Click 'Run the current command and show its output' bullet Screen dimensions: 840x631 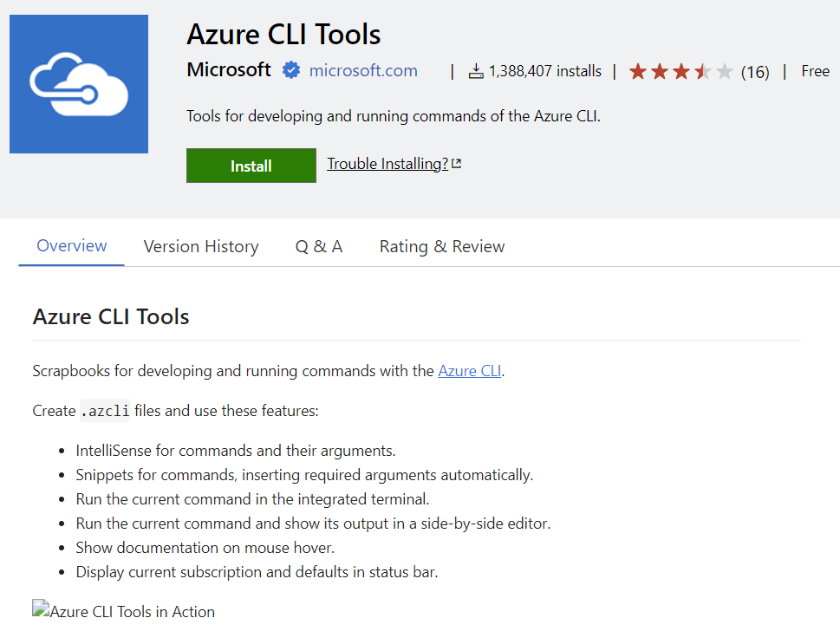click(313, 524)
